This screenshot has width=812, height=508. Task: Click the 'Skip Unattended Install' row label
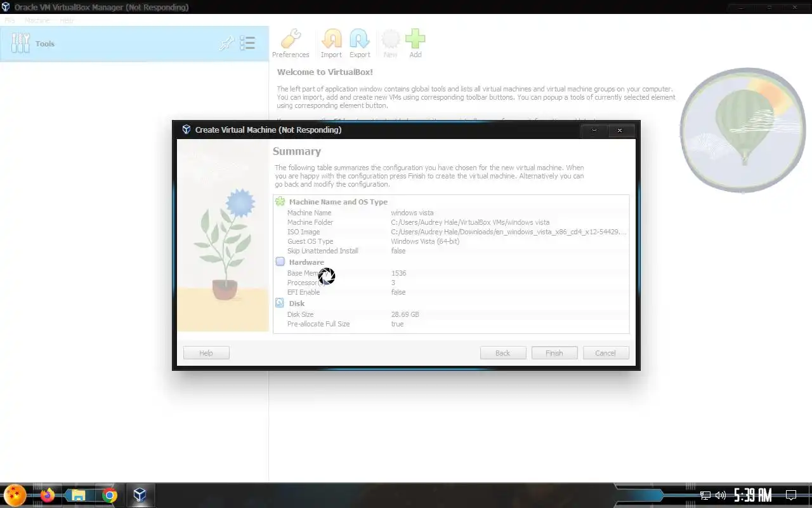(x=323, y=251)
